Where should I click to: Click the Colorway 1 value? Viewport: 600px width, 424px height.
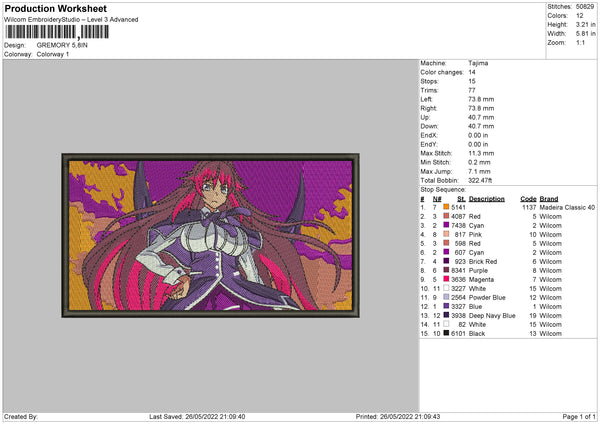point(53,54)
